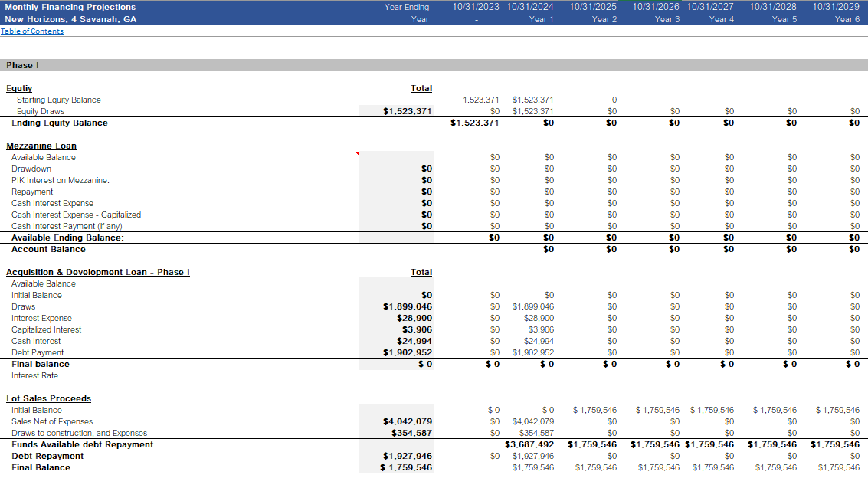The width and height of the screenshot is (868, 498).
Task: Click the Cash Interest total $24,994 cell
Action: (x=414, y=341)
